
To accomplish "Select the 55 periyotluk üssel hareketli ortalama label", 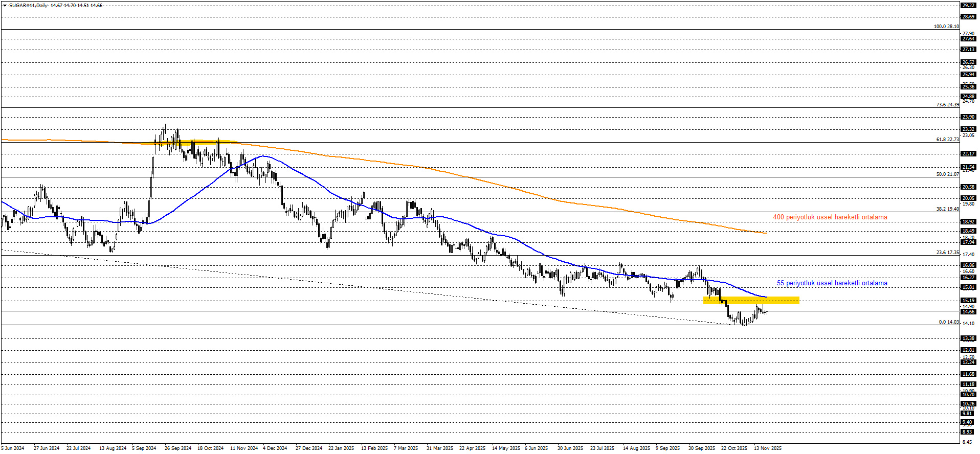I will point(832,283).
